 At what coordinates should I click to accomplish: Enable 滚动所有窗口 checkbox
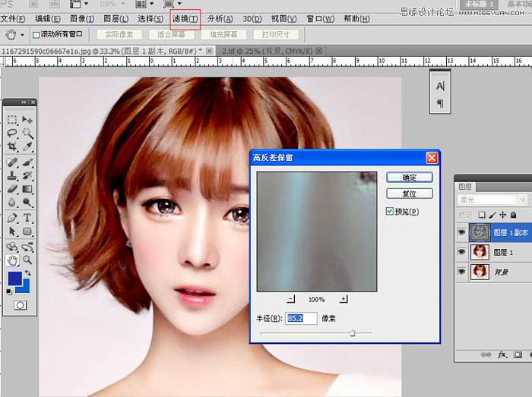[36, 35]
